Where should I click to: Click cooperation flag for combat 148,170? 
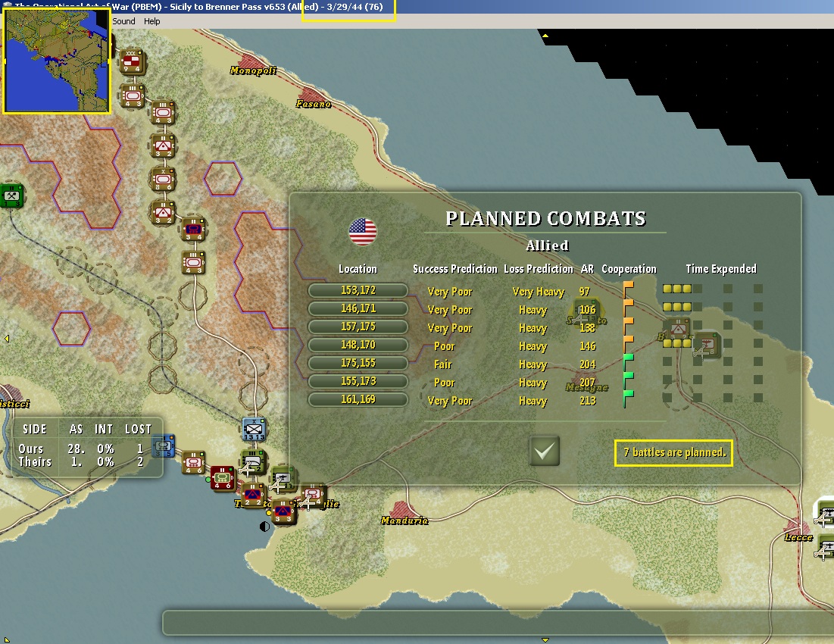628,345
